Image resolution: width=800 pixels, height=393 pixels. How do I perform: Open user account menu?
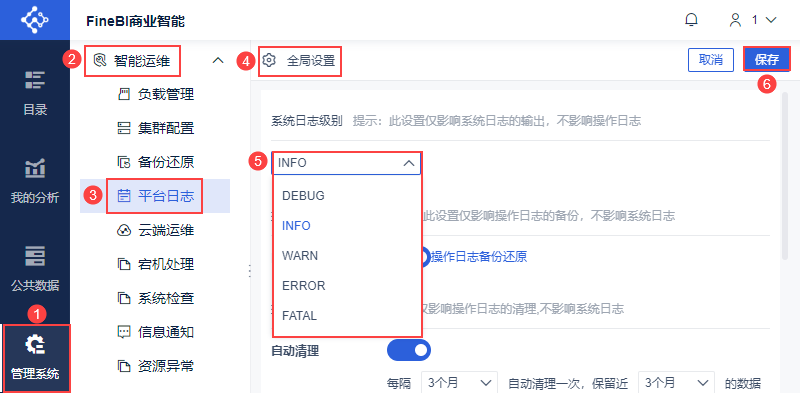click(753, 20)
